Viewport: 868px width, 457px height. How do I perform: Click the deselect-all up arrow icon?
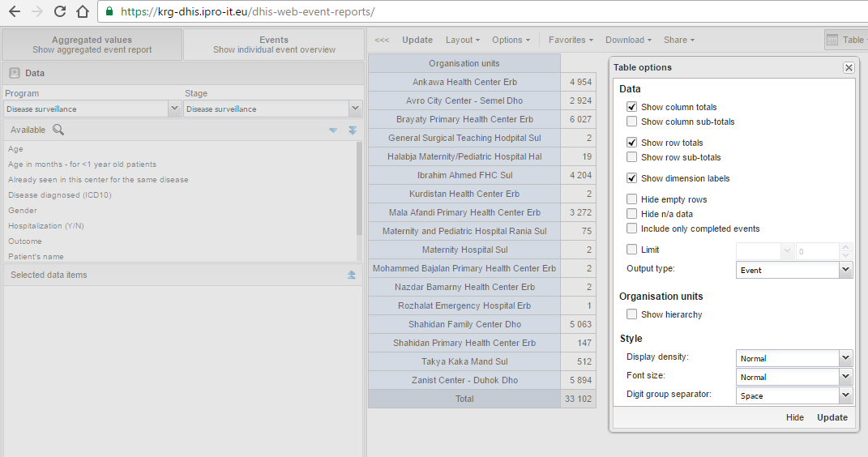(x=352, y=275)
